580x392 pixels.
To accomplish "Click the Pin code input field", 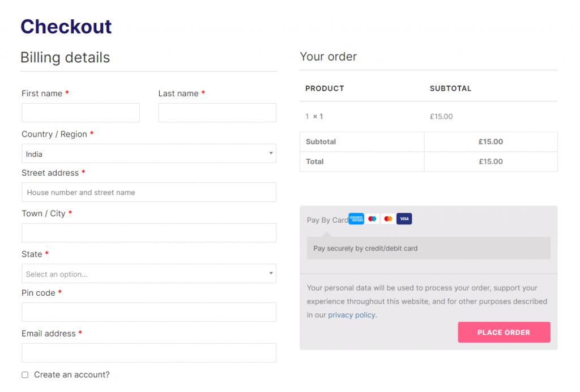I will [x=149, y=312].
